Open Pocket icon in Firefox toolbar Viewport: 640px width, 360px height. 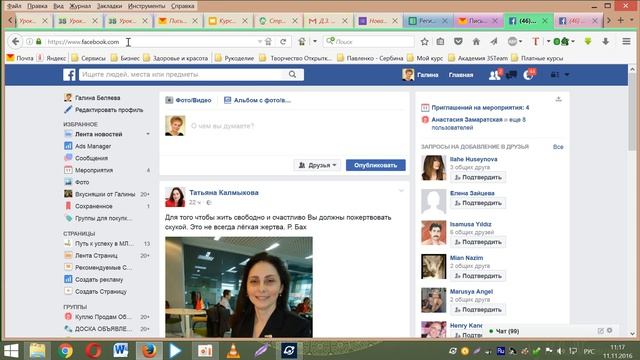point(458,42)
